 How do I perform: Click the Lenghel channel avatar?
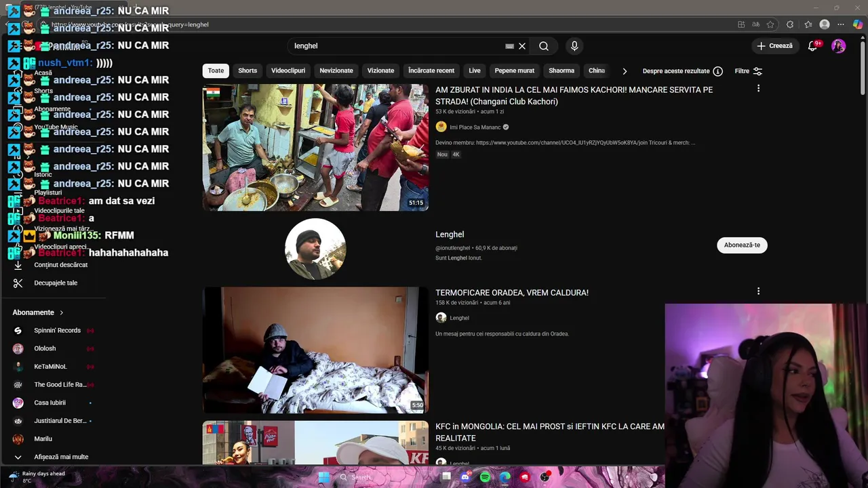315,249
